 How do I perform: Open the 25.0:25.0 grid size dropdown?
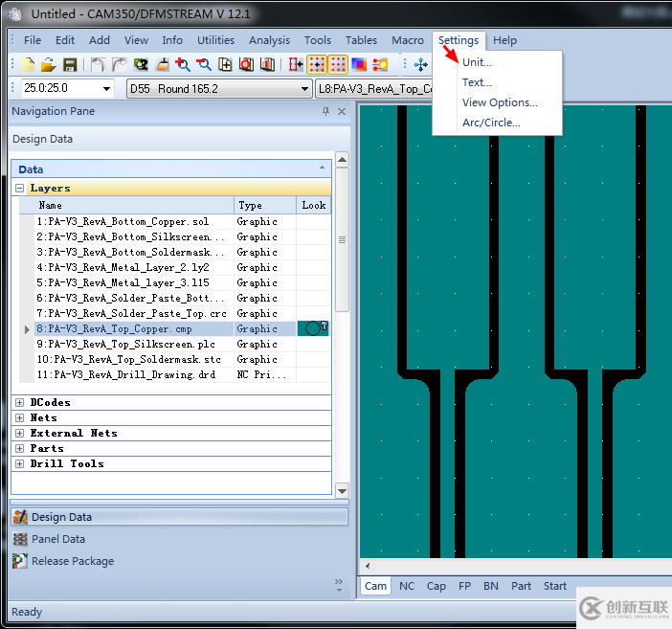click(106, 89)
